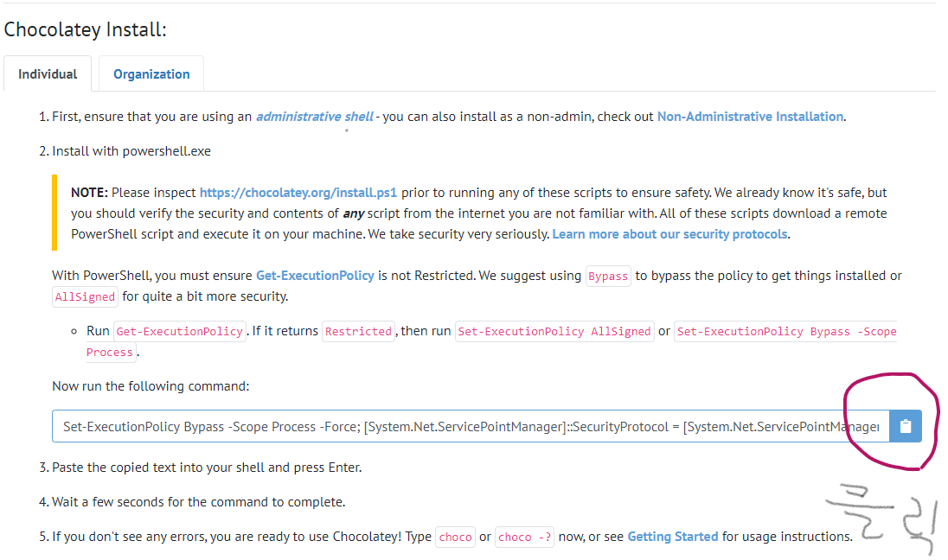The width and height of the screenshot is (948, 560).
Task: Open the Getting Started link
Action: [672, 537]
